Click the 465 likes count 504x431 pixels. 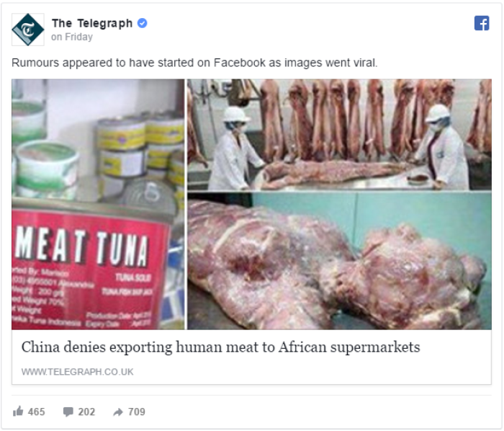36,412
